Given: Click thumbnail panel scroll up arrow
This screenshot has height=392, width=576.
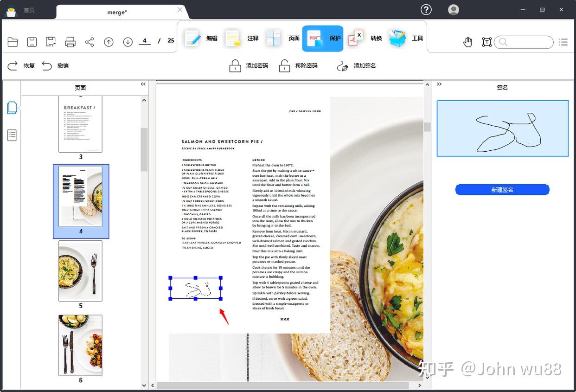Looking at the screenshot, I should [x=144, y=100].
